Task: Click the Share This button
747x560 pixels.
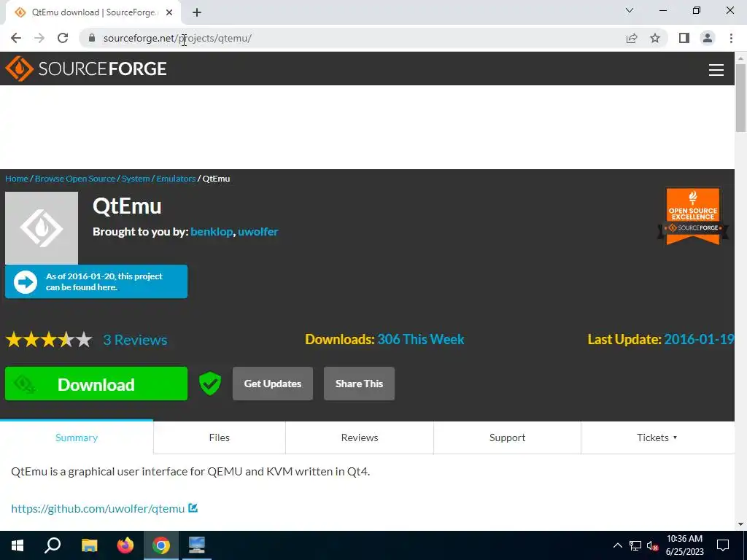Action: (359, 384)
